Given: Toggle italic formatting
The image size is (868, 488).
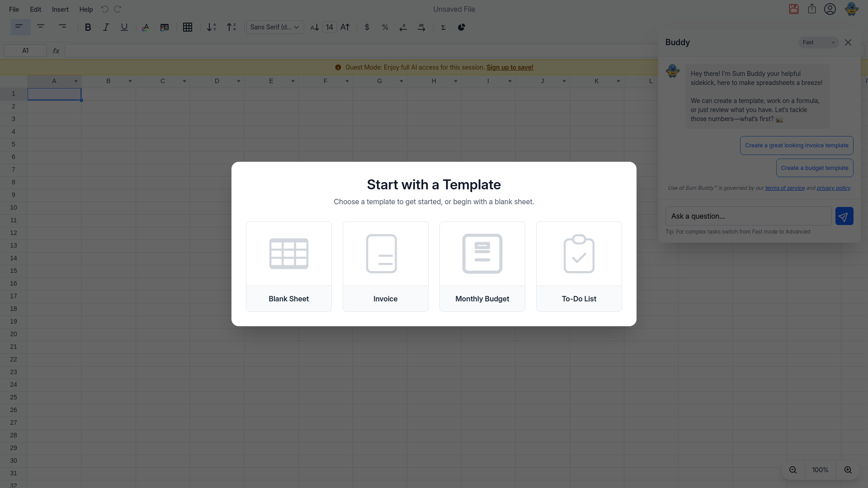Looking at the screenshot, I should pos(106,28).
